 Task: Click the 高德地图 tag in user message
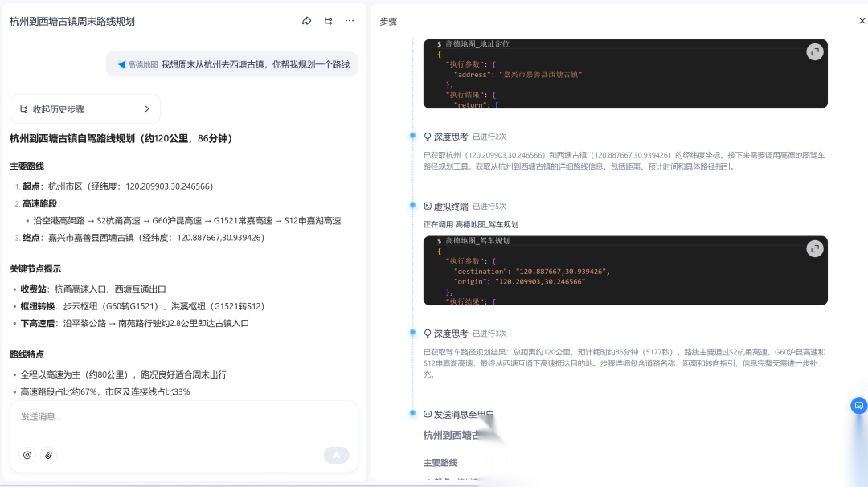click(138, 65)
